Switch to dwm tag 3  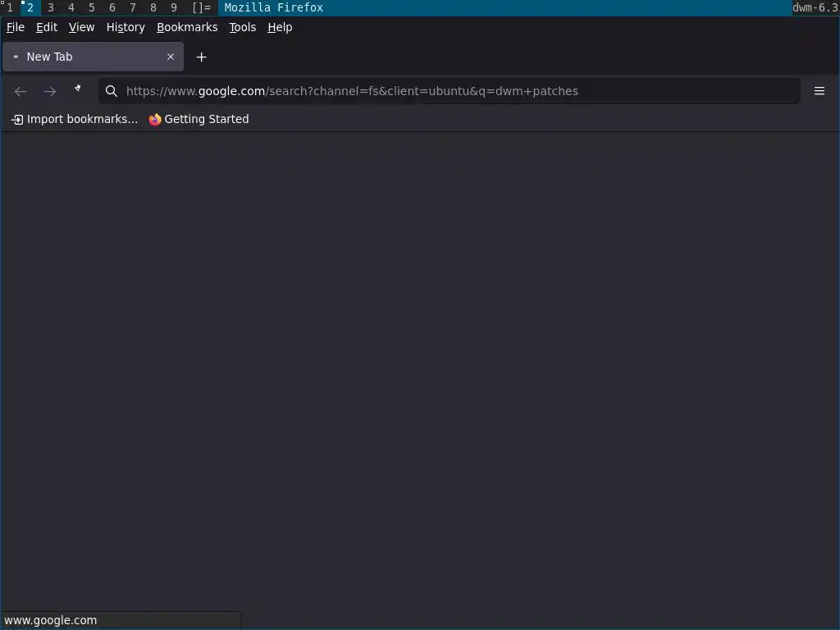[51, 7]
